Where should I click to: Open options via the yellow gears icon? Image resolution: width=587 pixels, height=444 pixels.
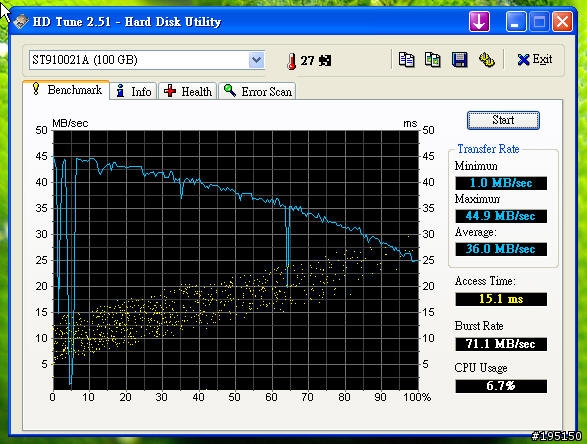coord(487,60)
